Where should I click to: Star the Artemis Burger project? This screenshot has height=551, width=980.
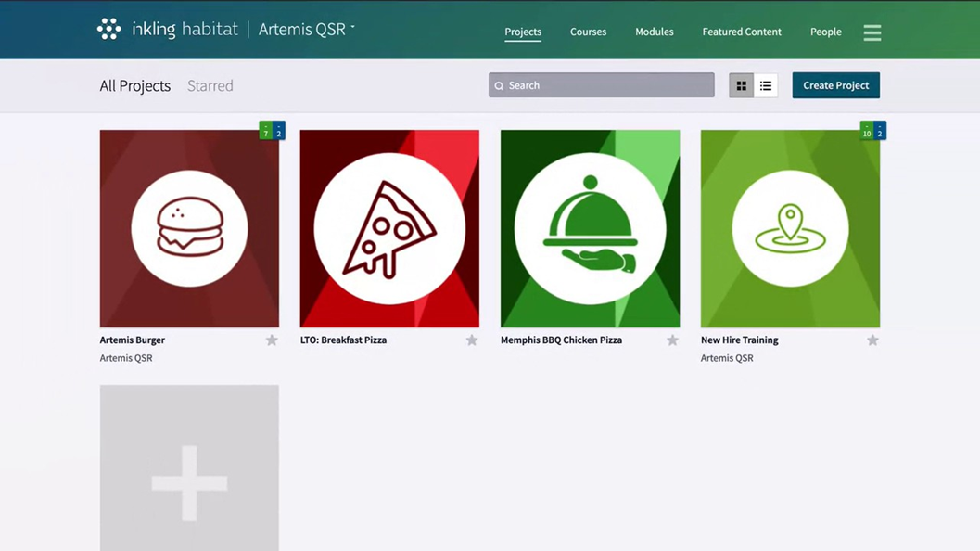(272, 340)
